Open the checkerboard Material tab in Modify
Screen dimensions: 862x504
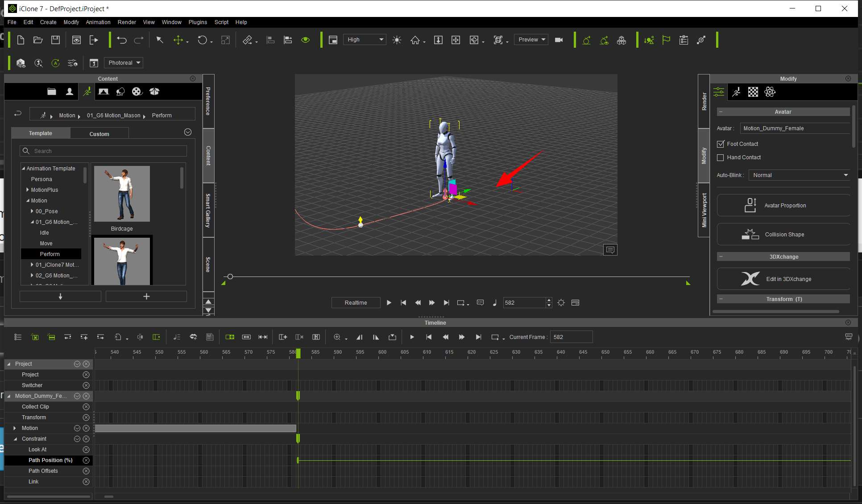pos(753,92)
